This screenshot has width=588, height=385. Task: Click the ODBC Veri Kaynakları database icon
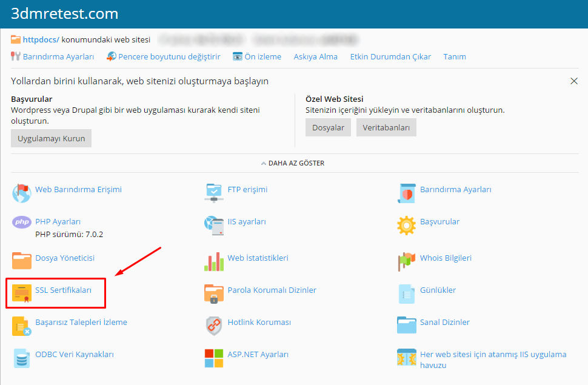pyautogui.click(x=22, y=357)
